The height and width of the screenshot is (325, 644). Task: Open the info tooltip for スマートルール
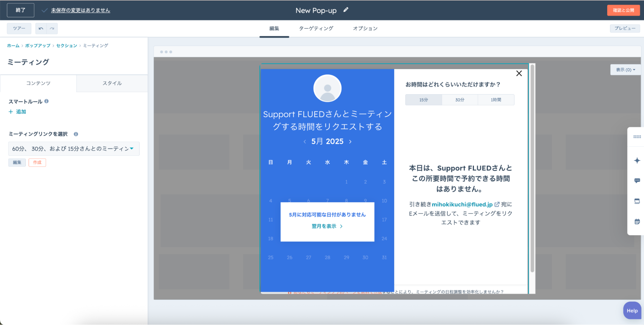[46, 101]
